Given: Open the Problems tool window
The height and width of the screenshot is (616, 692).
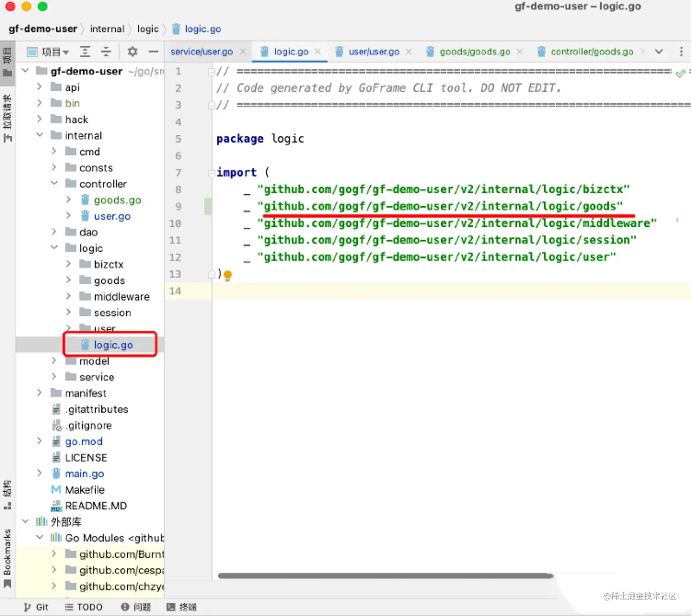Looking at the screenshot, I should [136, 607].
